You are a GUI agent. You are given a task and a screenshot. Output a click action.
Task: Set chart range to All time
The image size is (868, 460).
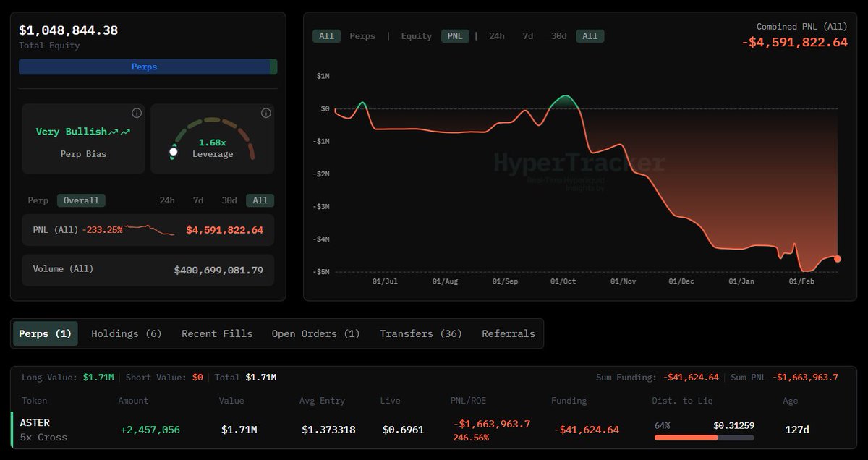pos(590,35)
